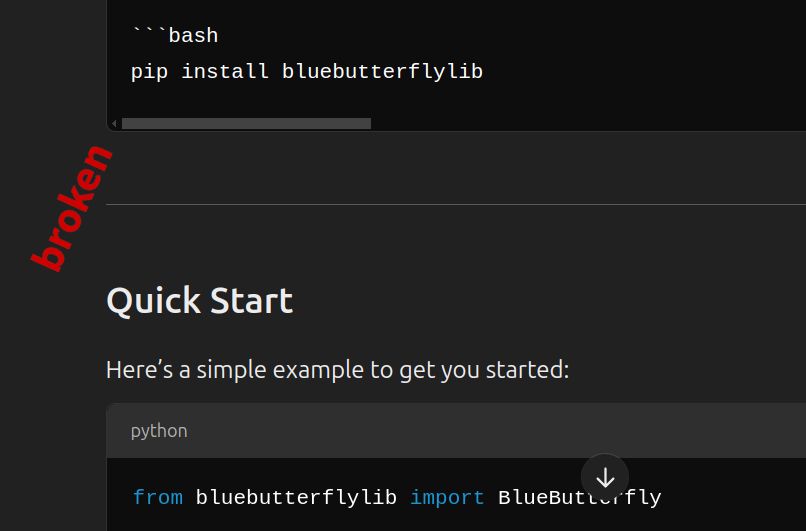806x531 pixels.
Task: Click the 'from' keyword in python code
Action: coord(158,497)
